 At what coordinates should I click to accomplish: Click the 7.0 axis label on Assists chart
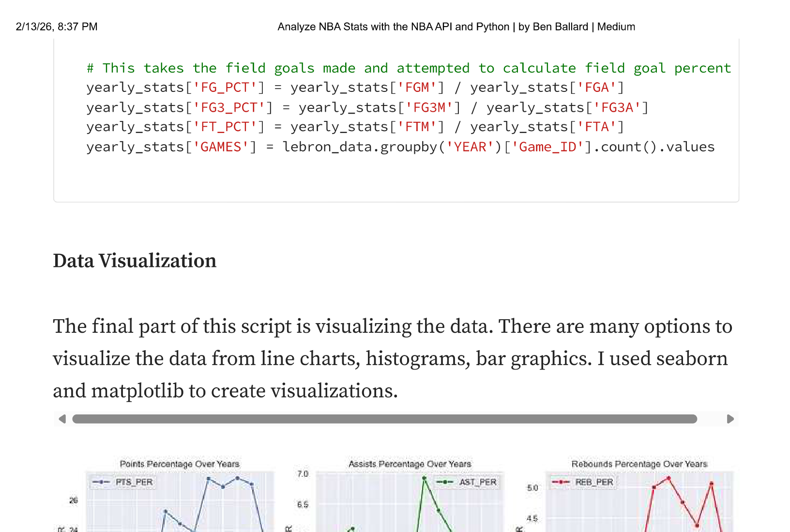click(x=303, y=474)
